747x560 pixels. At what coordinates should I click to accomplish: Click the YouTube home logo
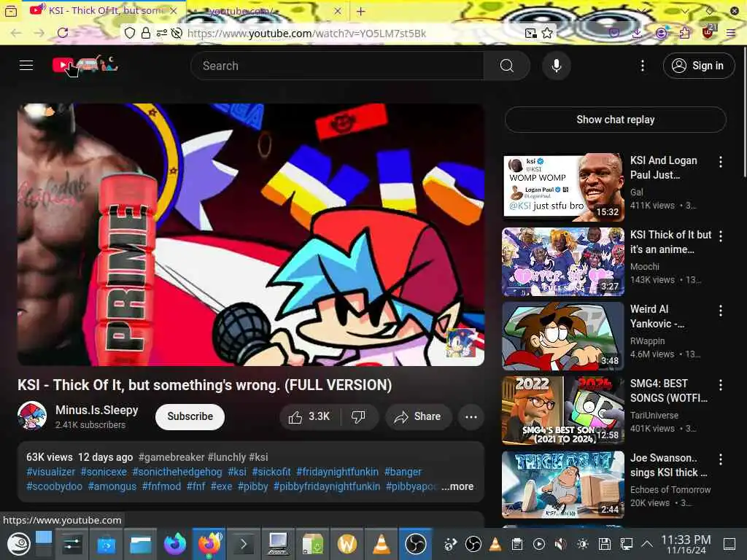coord(85,64)
